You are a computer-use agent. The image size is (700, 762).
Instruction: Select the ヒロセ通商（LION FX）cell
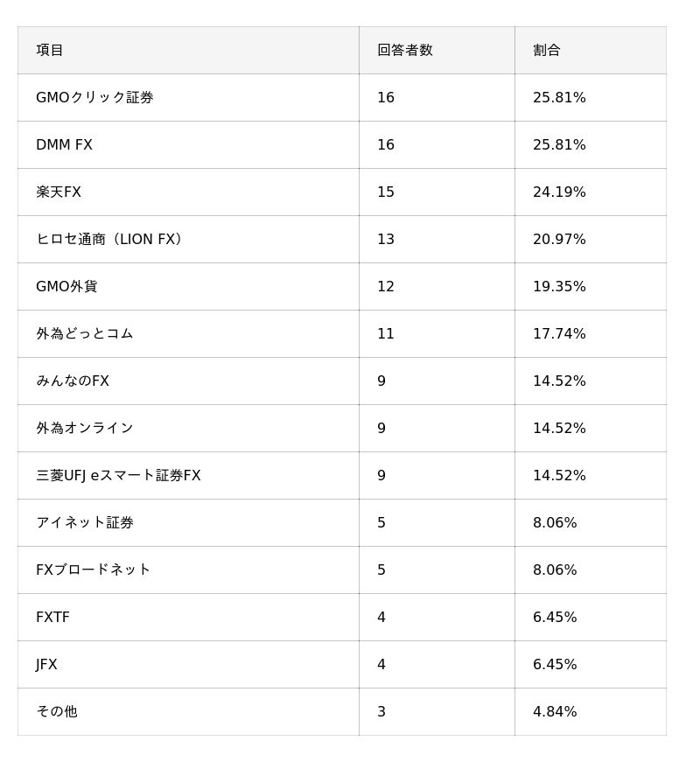click(111, 239)
